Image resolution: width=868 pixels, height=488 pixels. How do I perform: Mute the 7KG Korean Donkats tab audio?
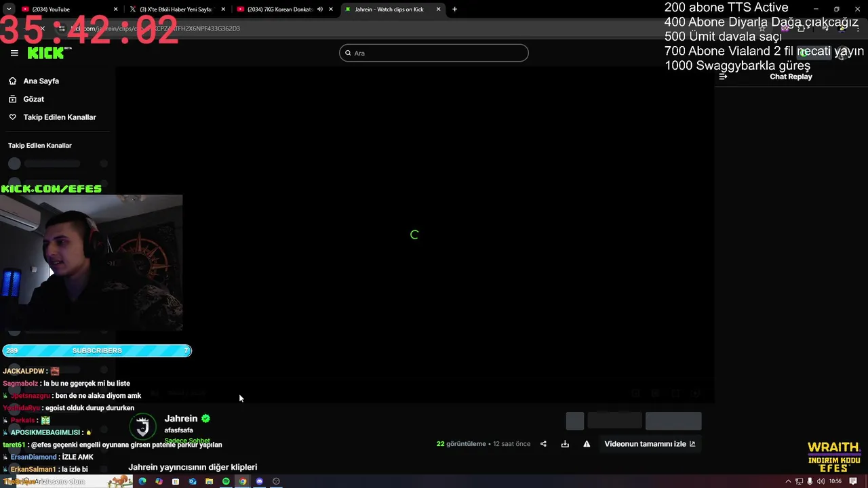click(x=320, y=9)
